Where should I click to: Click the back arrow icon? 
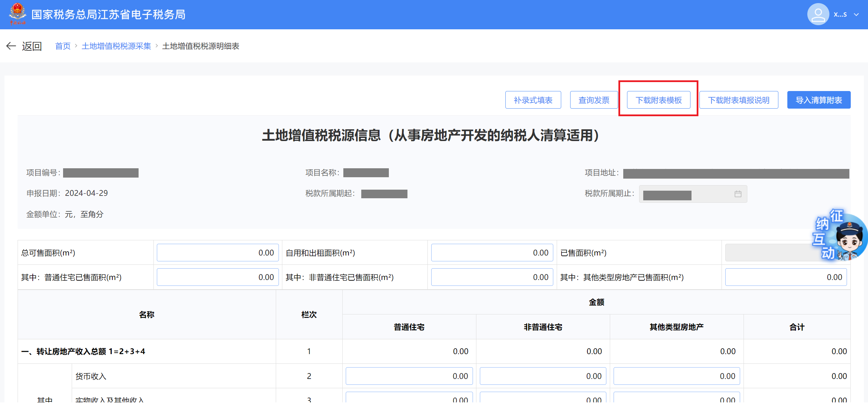(11, 46)
